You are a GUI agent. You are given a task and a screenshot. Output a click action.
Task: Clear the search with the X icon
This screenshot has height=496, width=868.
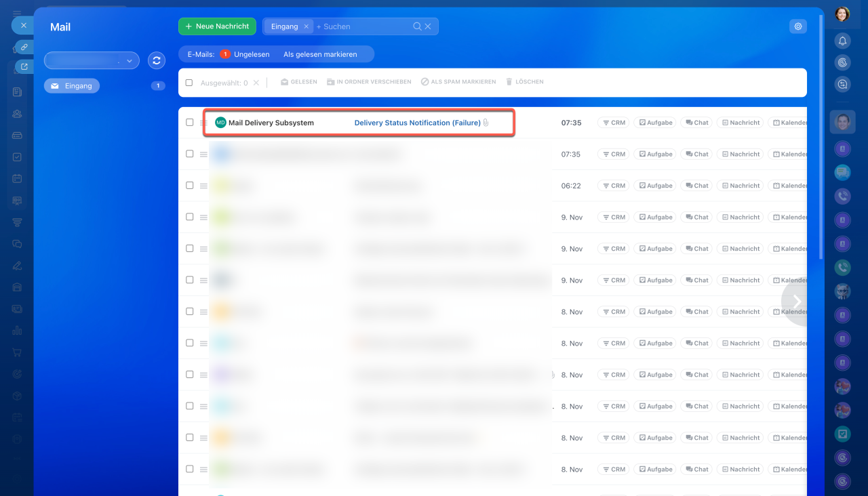[x=428, y=26]
